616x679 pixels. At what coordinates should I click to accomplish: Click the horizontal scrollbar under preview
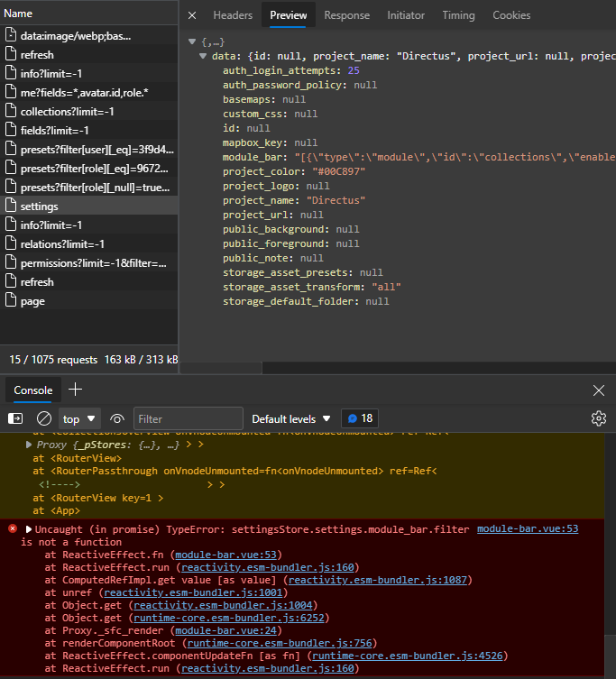[221, 368]
